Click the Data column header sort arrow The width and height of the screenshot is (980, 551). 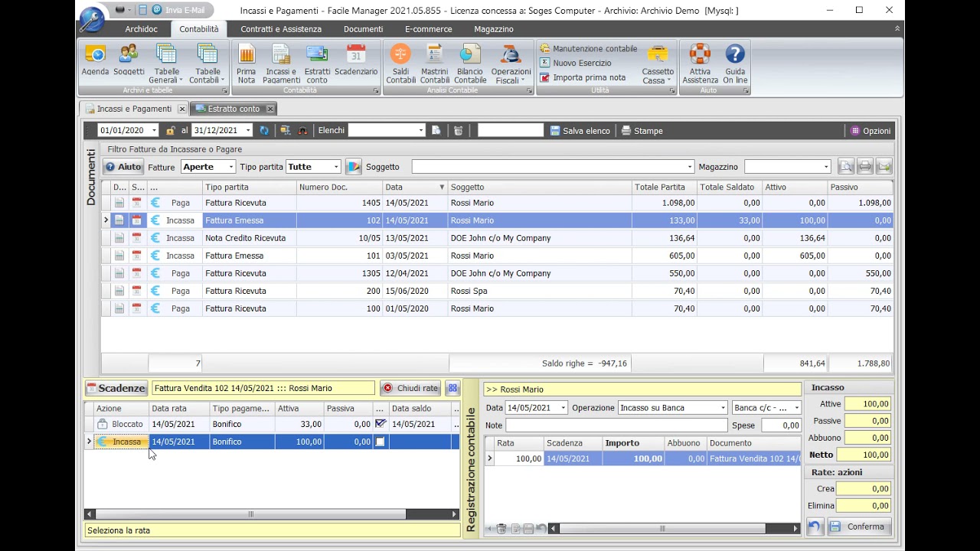click(442, 187)
